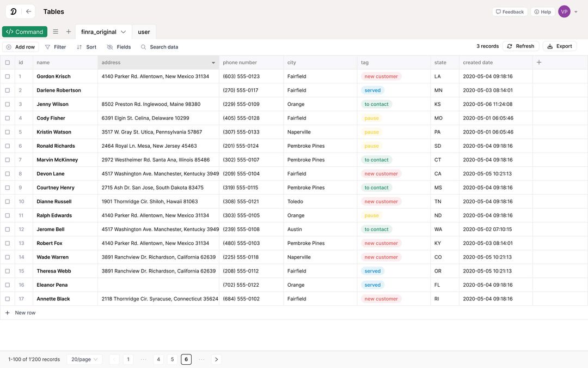Image resolution: width=588 pixels, height=368 pixels.
Task: Toggle the select-all checkbox in the header
Action: (6, 61)
